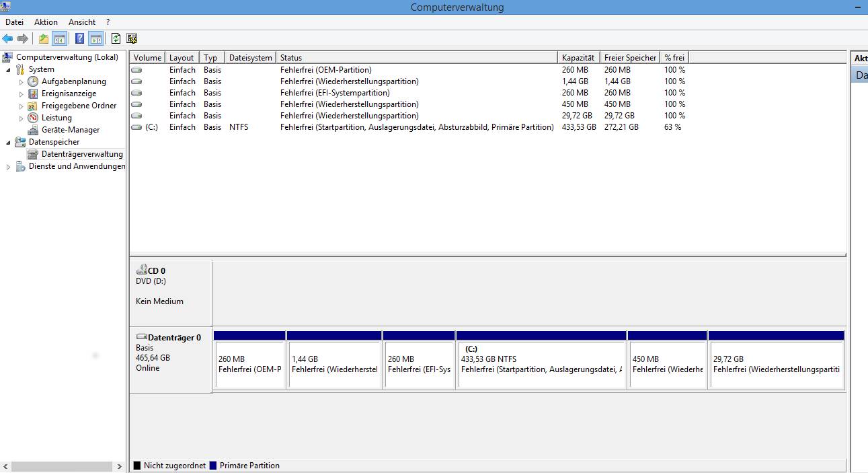Open the Datei menu

[14, 22]
